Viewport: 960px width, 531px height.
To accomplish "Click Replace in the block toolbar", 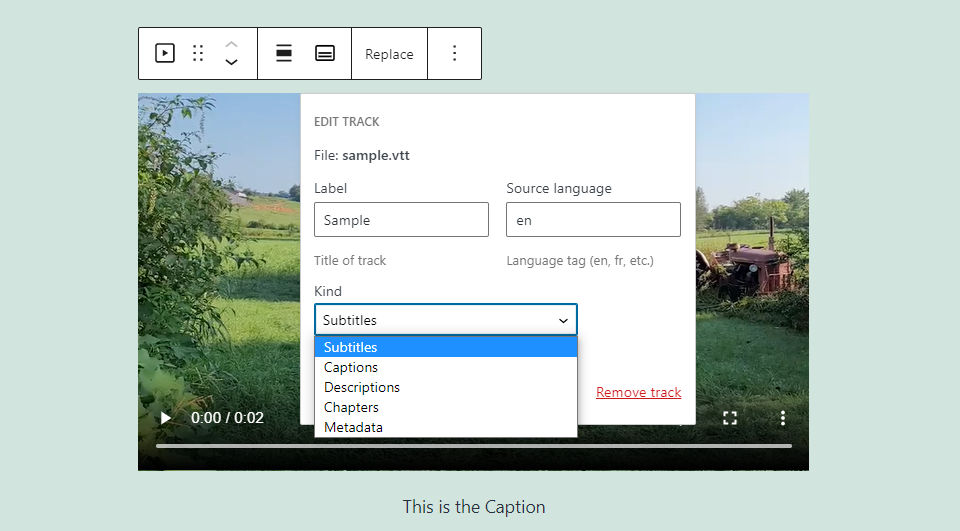I will pos(389,54).
